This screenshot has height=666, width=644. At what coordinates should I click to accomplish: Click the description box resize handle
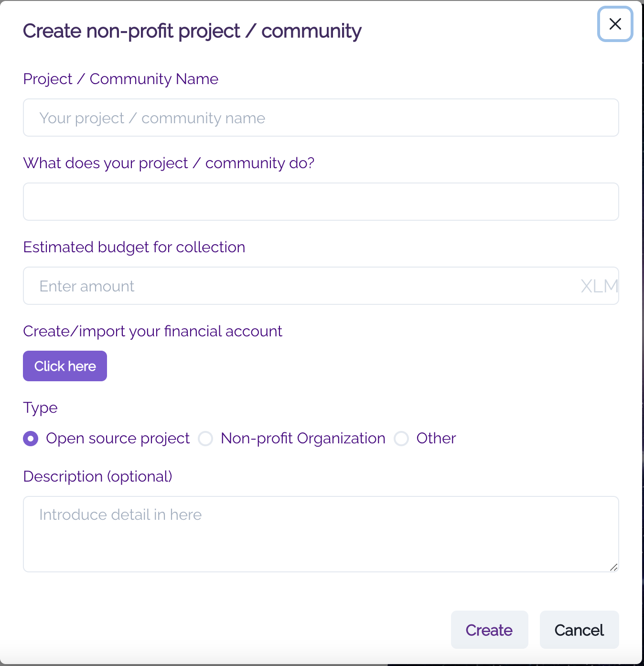tap(614, 567)
